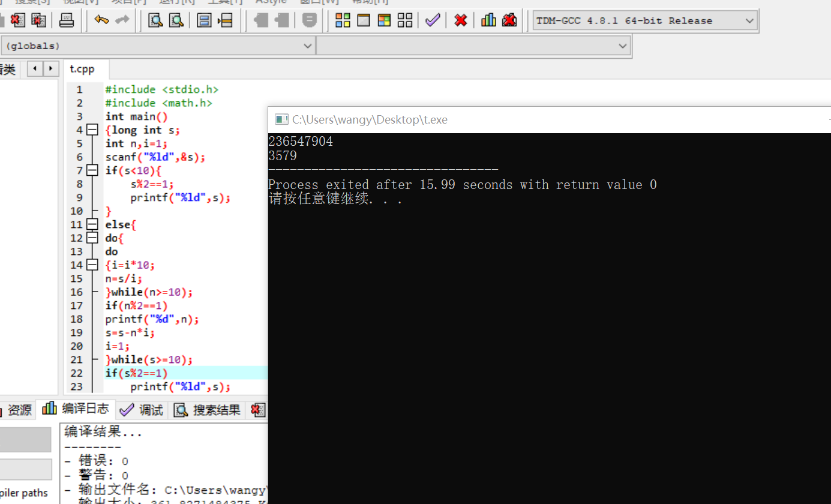831x504 pixels.
Task: Click the 'n=s/i;' code line
Action: 124,278
